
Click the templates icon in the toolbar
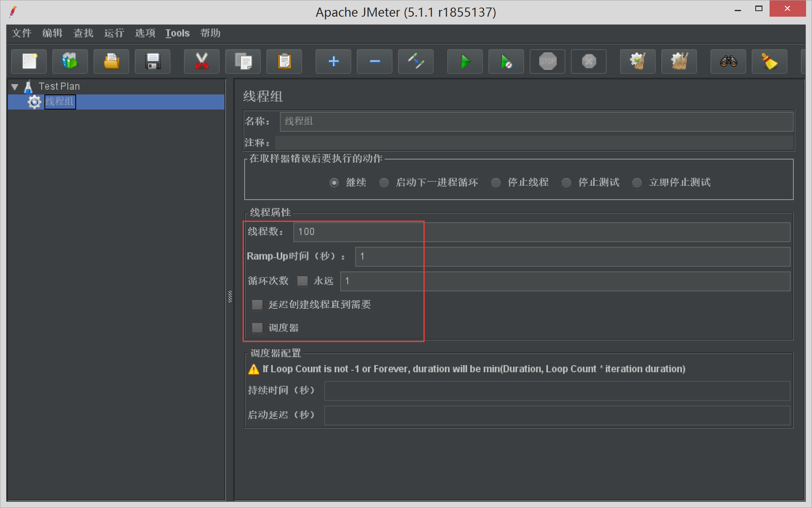(x=70, y=62)
